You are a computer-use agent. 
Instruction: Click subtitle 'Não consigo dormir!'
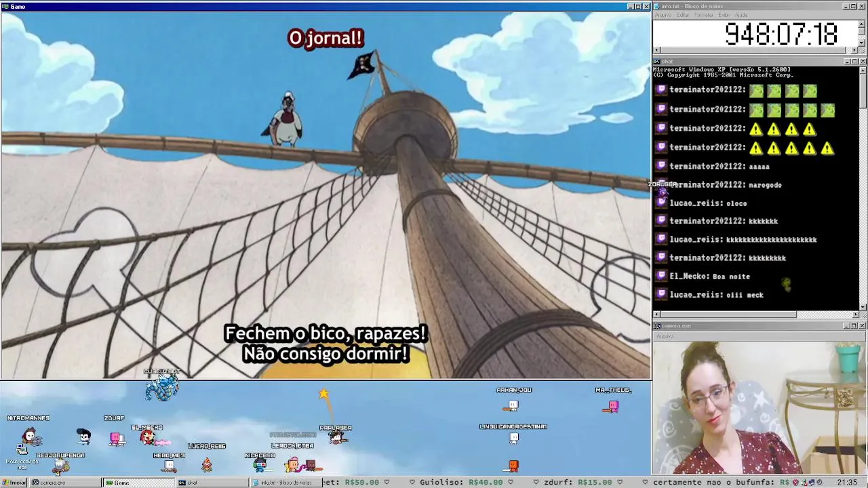click(x=325, y=354)
